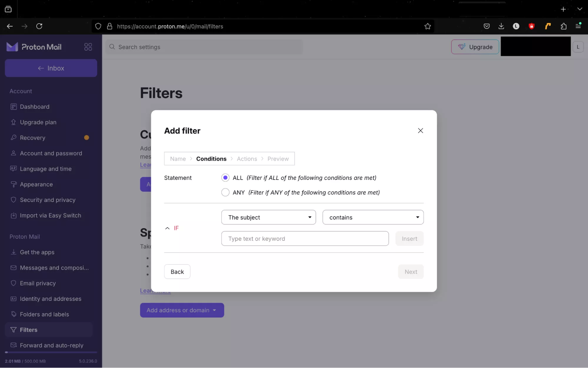Image resolution: width=588 pixels, height=368 pixels.
Task: Click the Proton Mail logo
Action: click(34, 47)
